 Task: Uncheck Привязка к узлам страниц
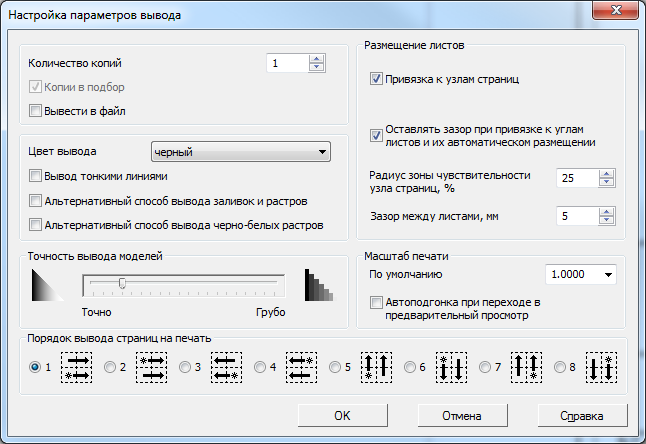coord(377,78)
